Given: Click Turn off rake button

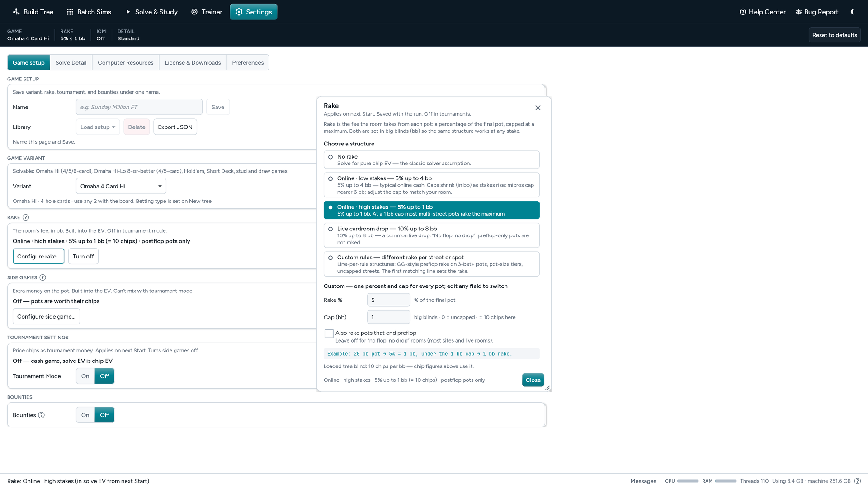Looking at the screenshot, I should 83,256.
